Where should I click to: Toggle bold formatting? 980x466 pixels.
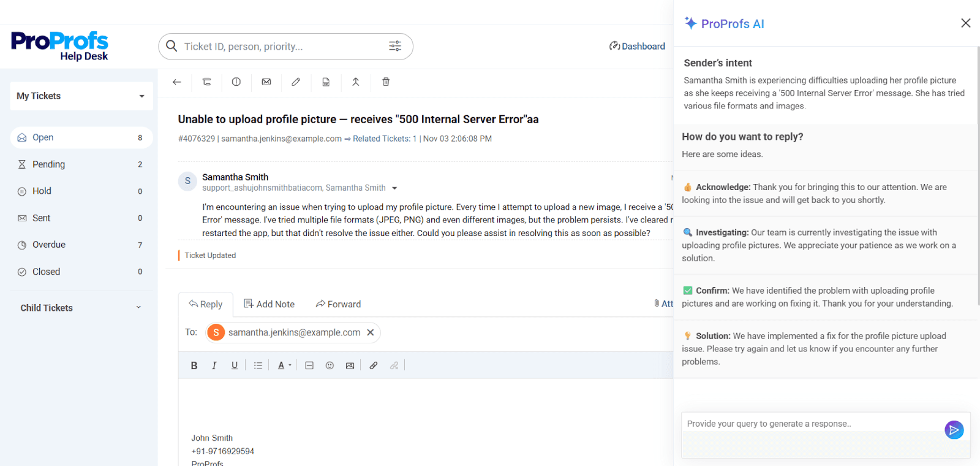coord(194,365)
